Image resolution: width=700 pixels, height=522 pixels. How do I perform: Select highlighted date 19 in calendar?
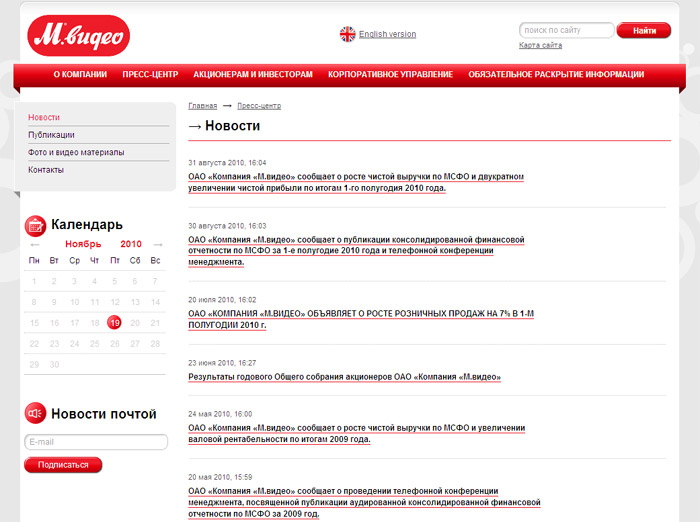click(114, 322)
